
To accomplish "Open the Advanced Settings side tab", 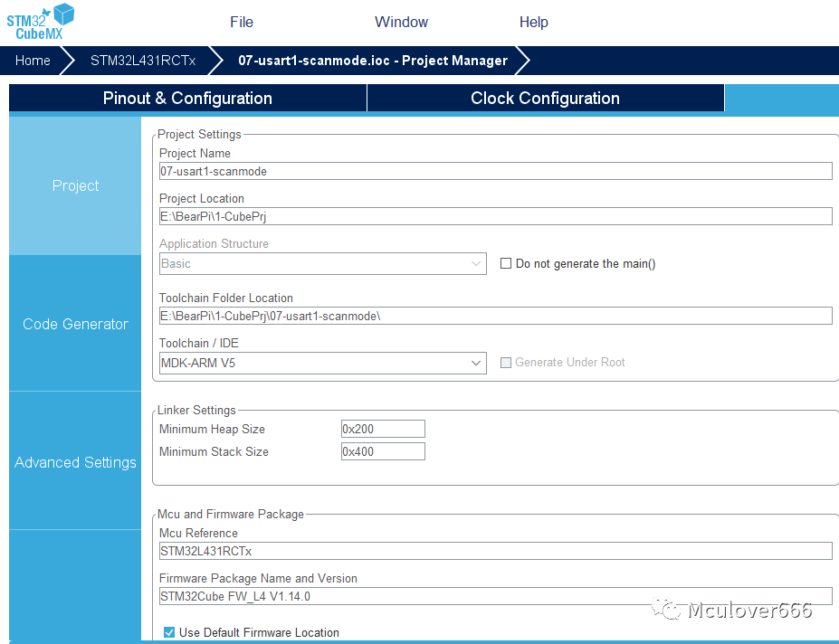I will (75, 462).
